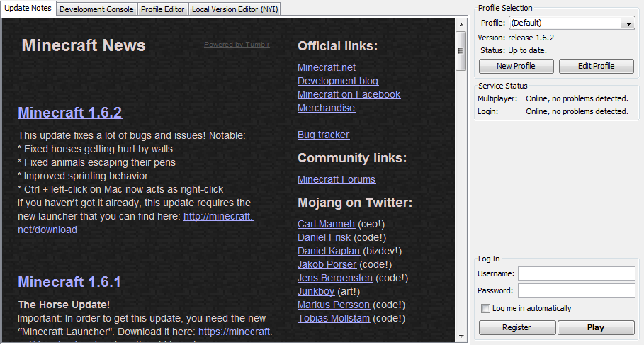Image resolution: width=644 pixels, height=345 pixels.
Task: Open Jakob Porser's Twitter link
Action: tap(327, 264)
